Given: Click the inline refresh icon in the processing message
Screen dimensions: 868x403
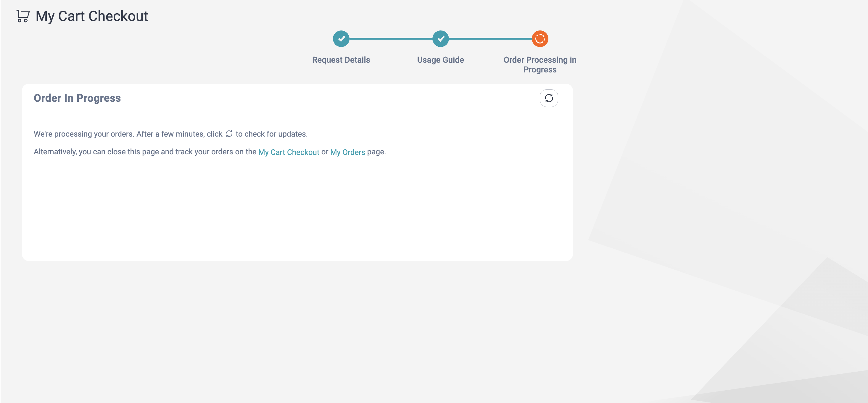Looking at the screenshot, I should [229, 134].
